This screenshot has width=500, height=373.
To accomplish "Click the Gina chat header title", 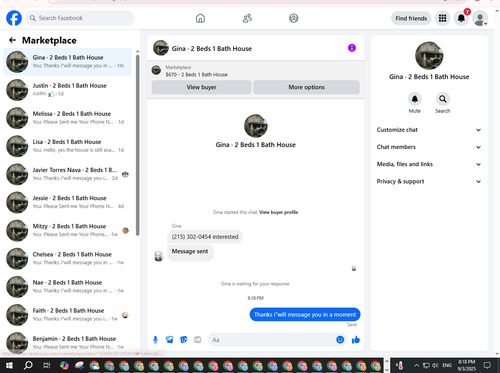I will [212, 48].
